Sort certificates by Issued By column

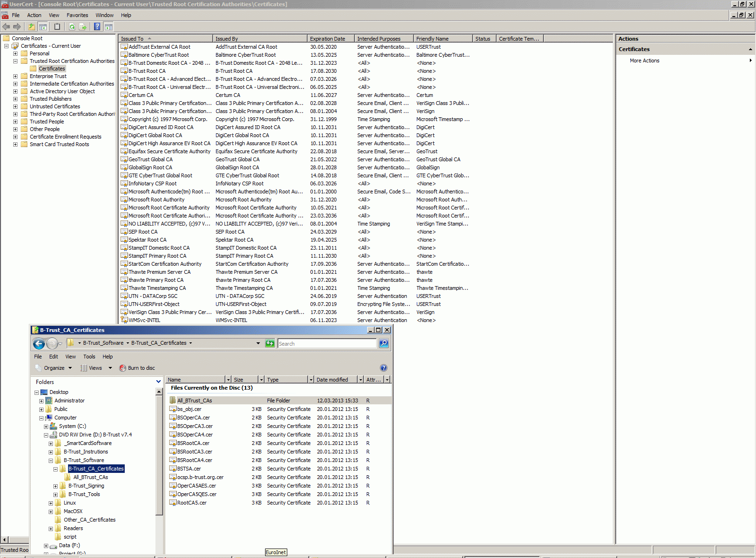[x=260, y=39]
